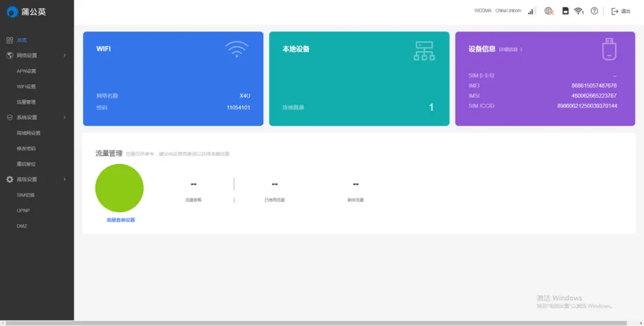Image resolution: width=644 pixels, height=326 pixels.
Task: Open the DMZ settings page
Action: click(22, 226)
